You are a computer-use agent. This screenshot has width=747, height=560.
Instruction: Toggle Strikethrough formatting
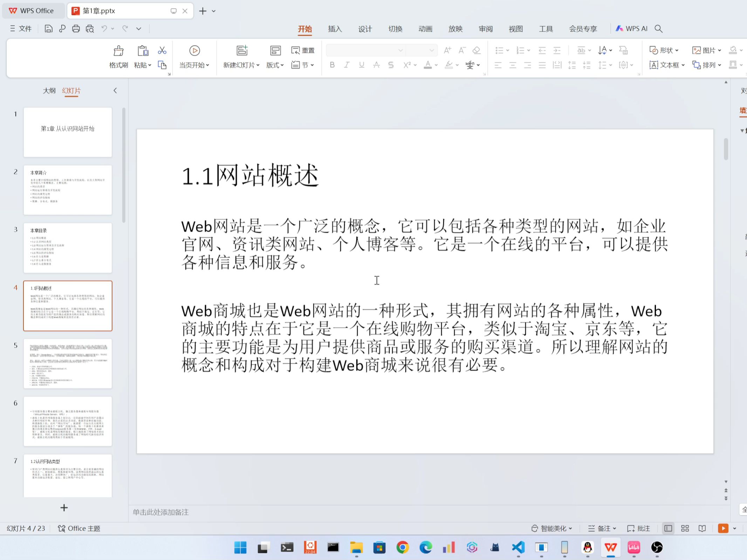tap(376, 65)
